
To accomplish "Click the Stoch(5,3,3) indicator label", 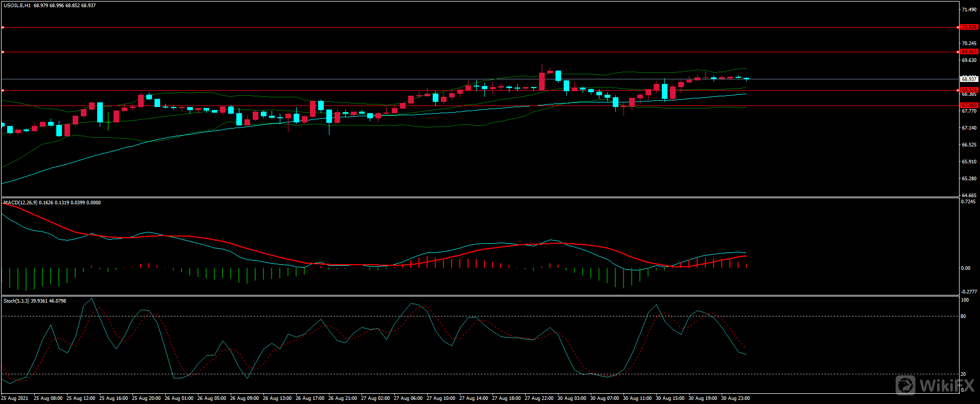I will click(16, 301).
